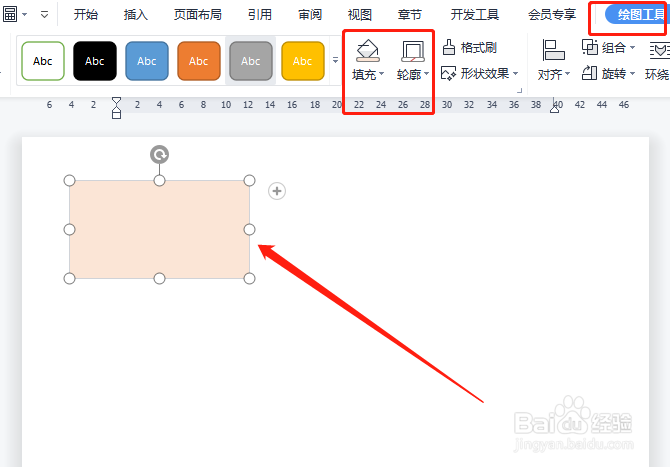670x467 pixels.
Task: Click the Align (对齐) icon
Action: tap(553, 50)
